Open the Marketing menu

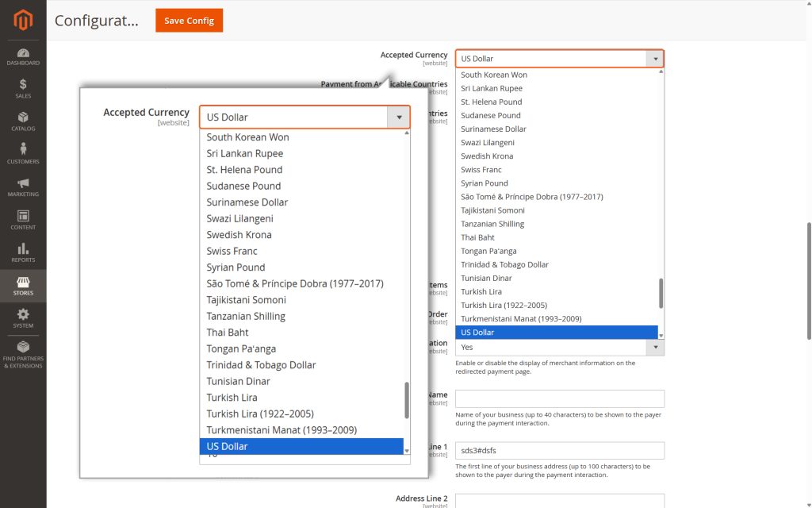pyautogui.click(x=23, y=187)
